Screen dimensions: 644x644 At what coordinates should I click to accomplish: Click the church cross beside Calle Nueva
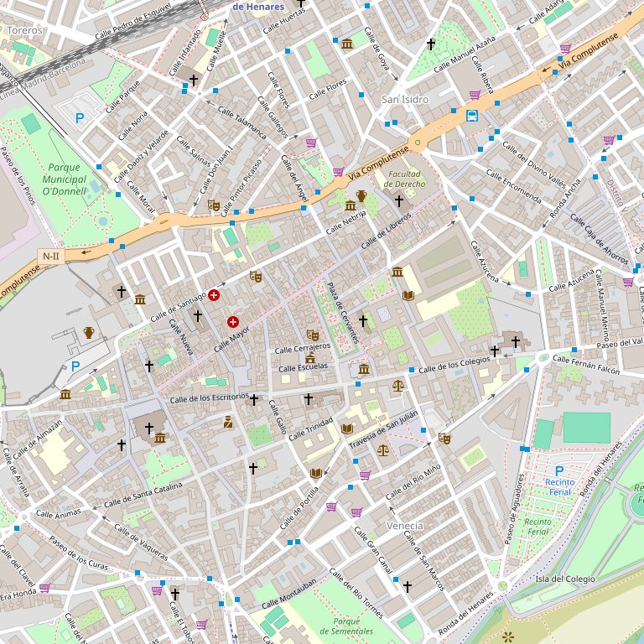click(198, 316)
